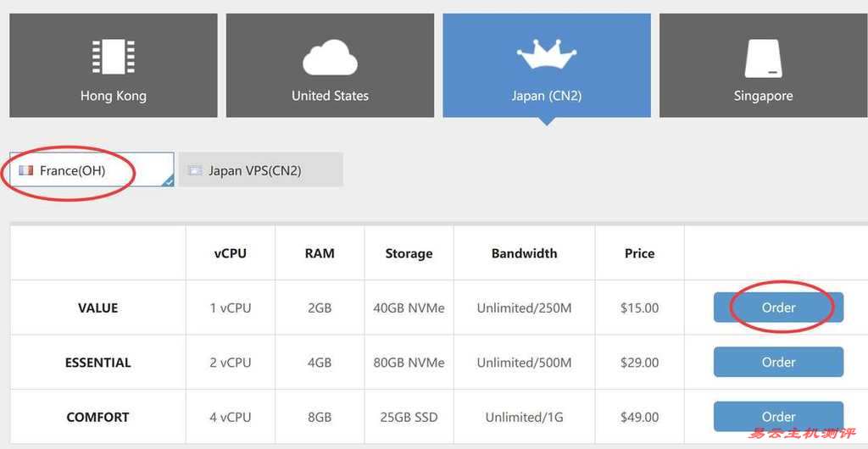This screenshot has height=449, width=868.
Task: Click the French flag icon beside France(OH)
Action: (x=26, y=170)
